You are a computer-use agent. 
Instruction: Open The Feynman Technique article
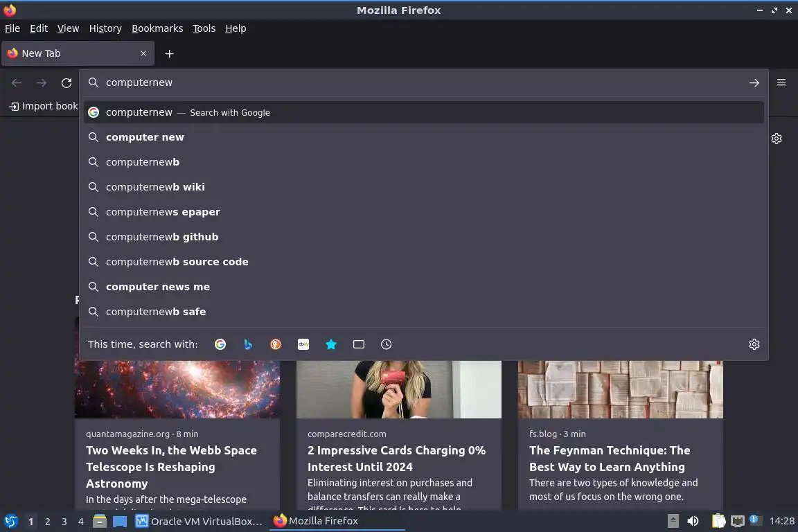(610, 459)
